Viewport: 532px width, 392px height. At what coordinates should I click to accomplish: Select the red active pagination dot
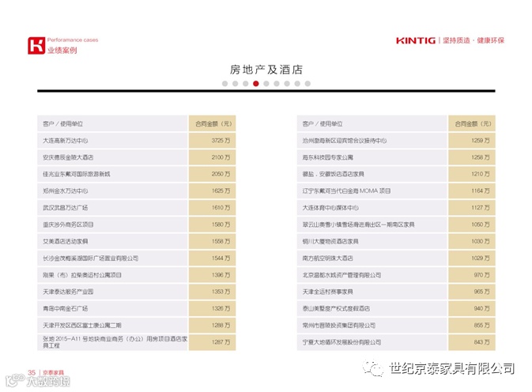point(256,84)
